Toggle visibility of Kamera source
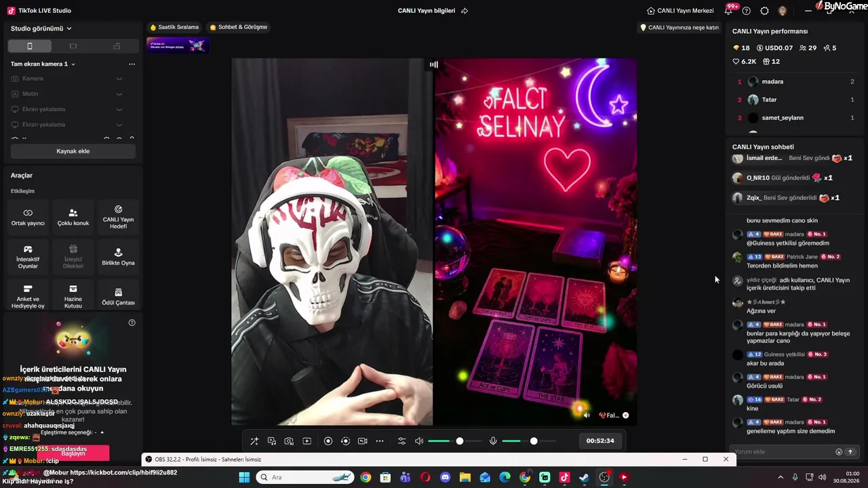868x488 pixels. [x=119, y=79]
